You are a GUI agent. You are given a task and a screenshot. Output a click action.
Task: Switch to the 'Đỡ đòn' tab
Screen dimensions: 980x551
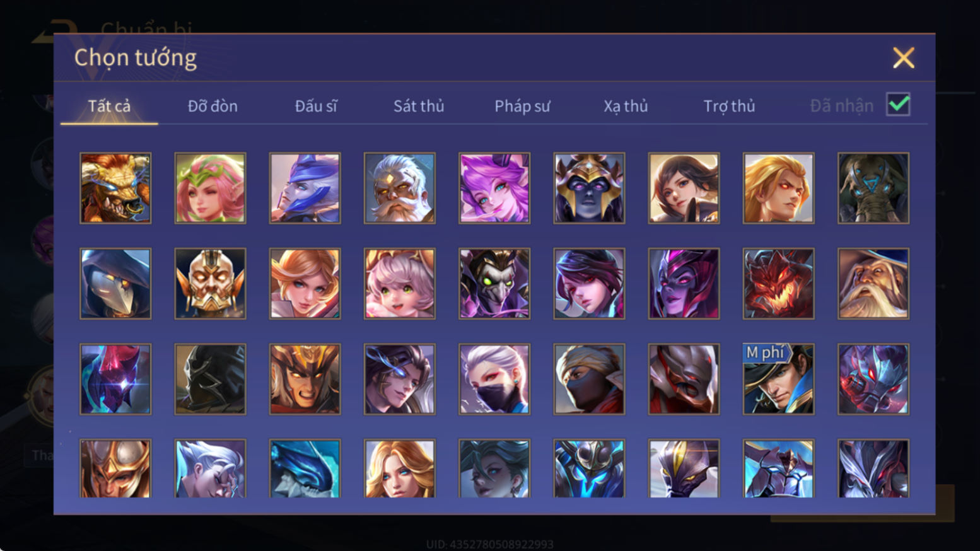point(213,106)
